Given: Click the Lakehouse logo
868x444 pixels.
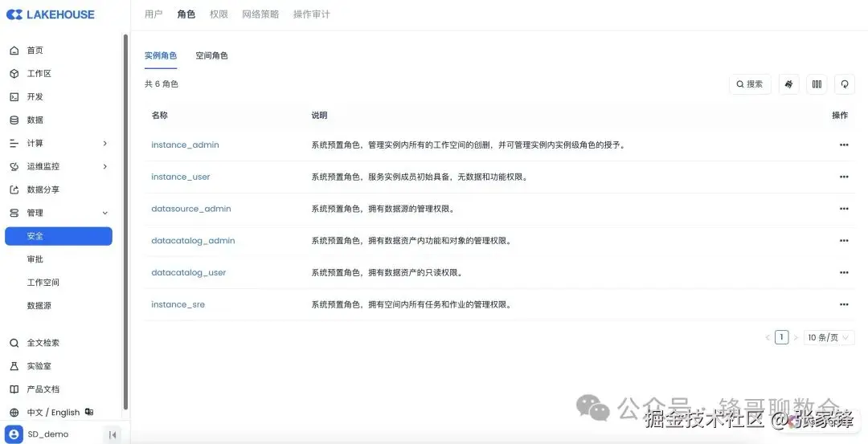Looking at the screenshot, I should pyautogui.click(x=51, y=14).
